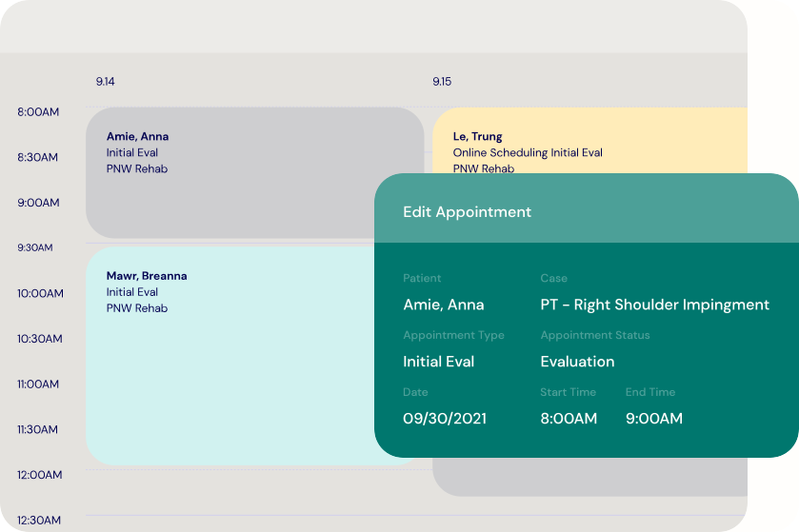Select the 9.15 date column header
The height and width of the screenshot is (532, 799).
pyautogui.click(x=442, y=82)
